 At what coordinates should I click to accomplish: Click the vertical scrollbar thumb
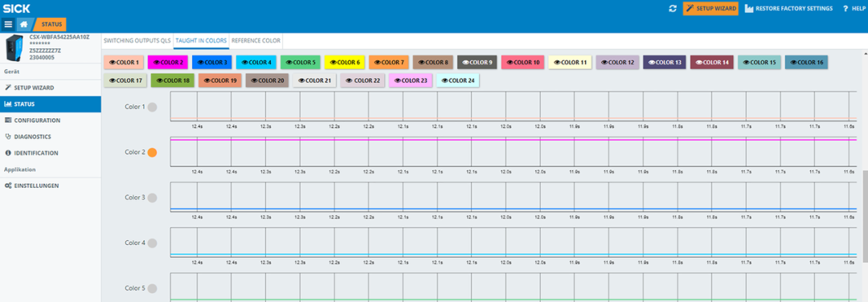coord(865,216)
